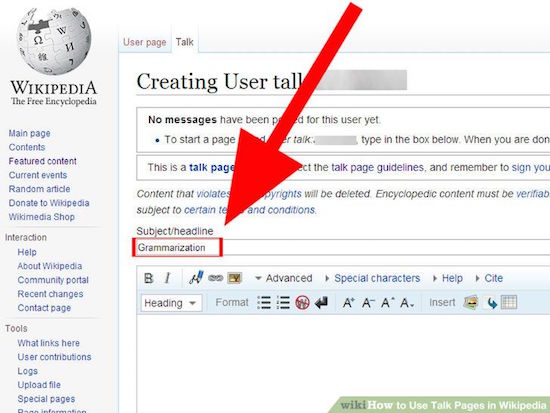The width and height of the screenshot is (550, 413).
Task: View Recent changes link
Action: pos(51,294)
